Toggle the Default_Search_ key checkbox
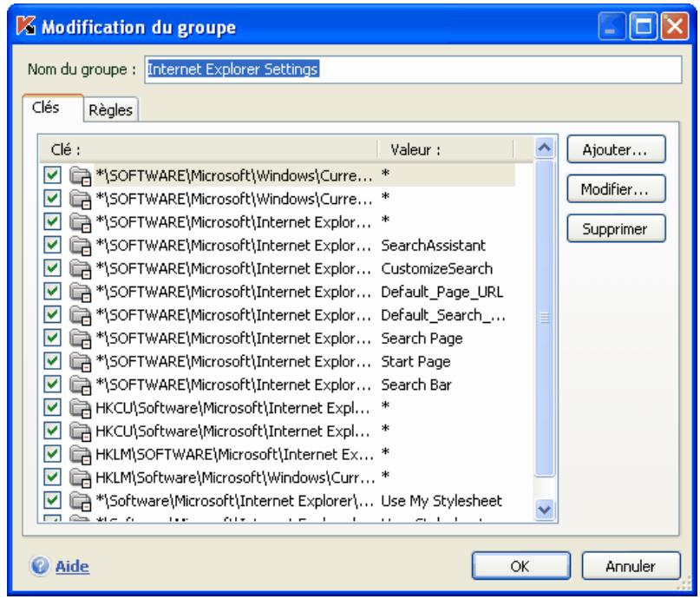Screen dimensions: 700x599 point(52,314)
